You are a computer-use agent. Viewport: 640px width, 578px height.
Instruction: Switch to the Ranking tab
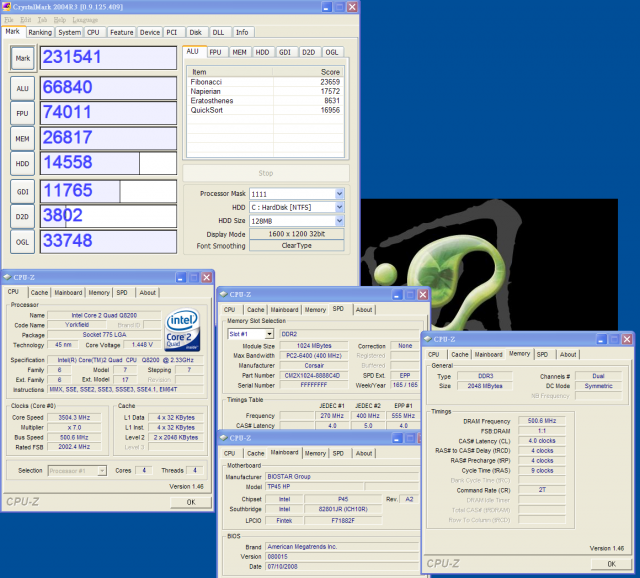[x=40, y=32]
